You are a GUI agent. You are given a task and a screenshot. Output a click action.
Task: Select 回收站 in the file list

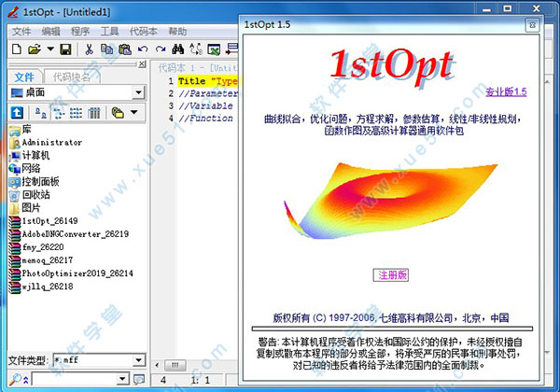(x=29, y=194)
